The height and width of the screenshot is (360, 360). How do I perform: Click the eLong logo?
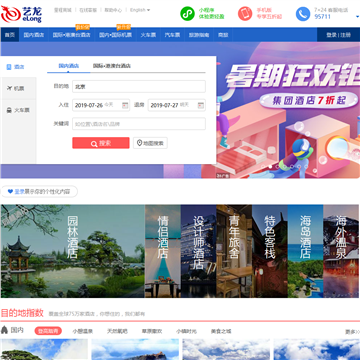[21, 14]
